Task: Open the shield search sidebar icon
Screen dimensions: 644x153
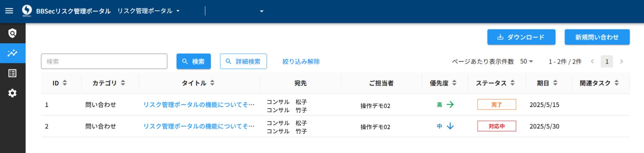Action: [12, 34]
